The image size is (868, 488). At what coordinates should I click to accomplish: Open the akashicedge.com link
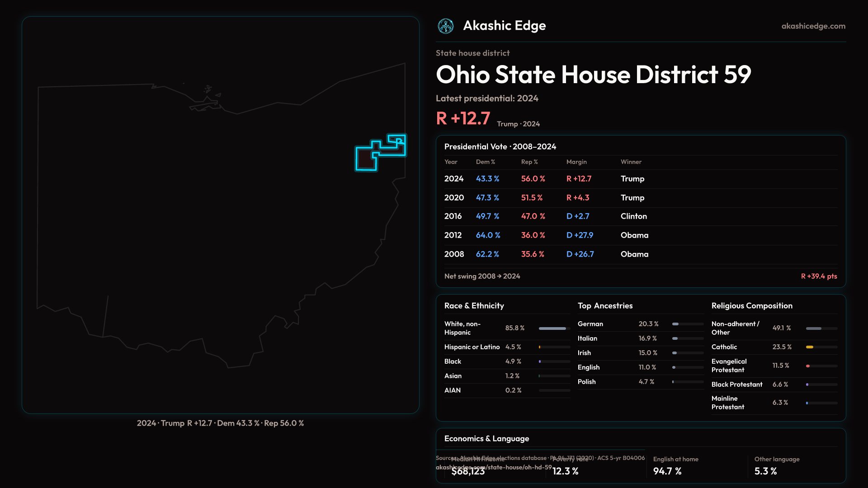tap(813, 26)
